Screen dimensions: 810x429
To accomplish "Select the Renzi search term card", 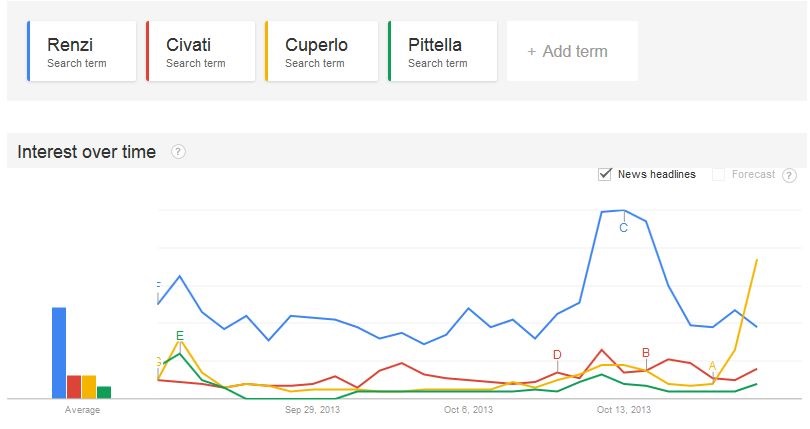I will click(x=80, y=52).
